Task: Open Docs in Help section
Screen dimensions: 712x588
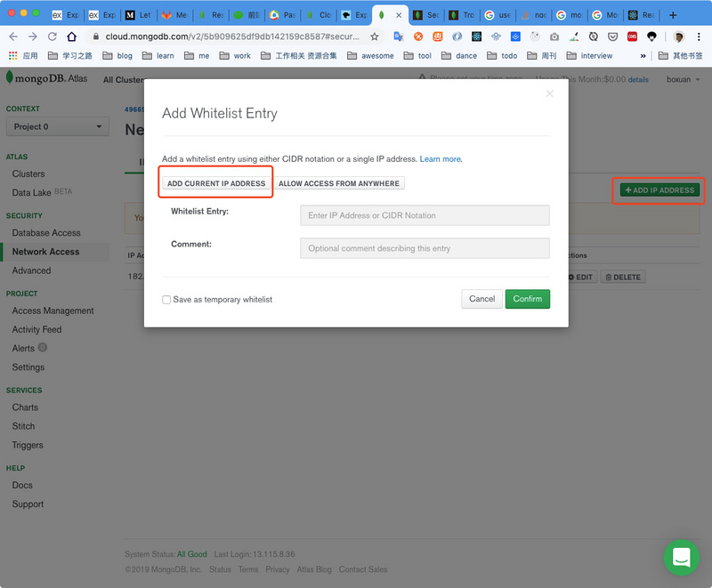Action: pyautogui.click(x=22, y=485)
